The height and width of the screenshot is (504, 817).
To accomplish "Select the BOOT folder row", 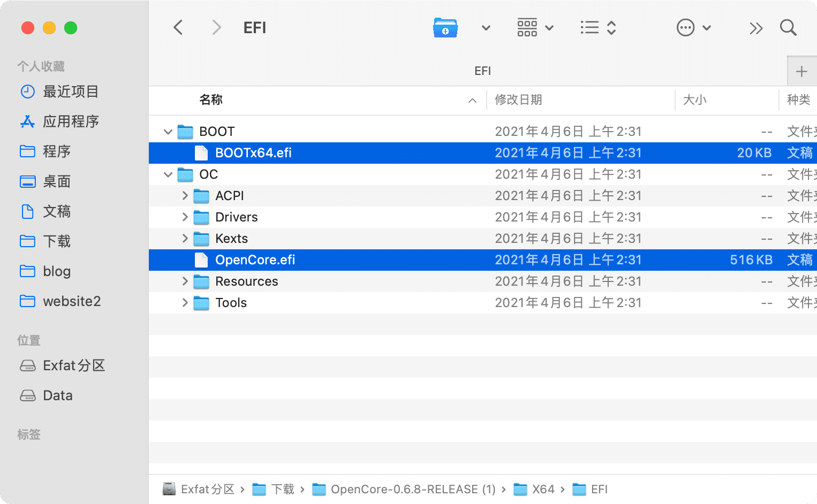I will pyautogui.click(x=483, y=132).
